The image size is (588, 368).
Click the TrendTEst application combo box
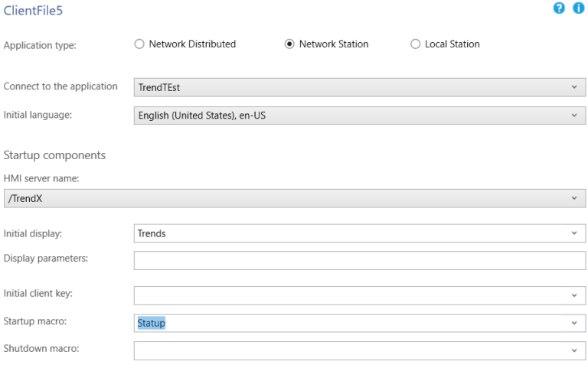(360, 87)
